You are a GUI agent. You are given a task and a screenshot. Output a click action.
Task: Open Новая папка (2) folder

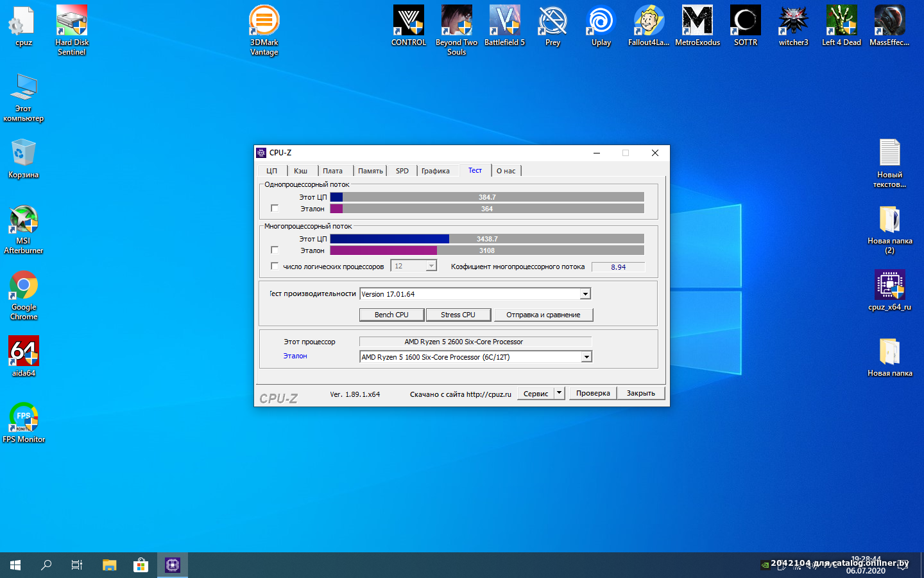(890, 230)
